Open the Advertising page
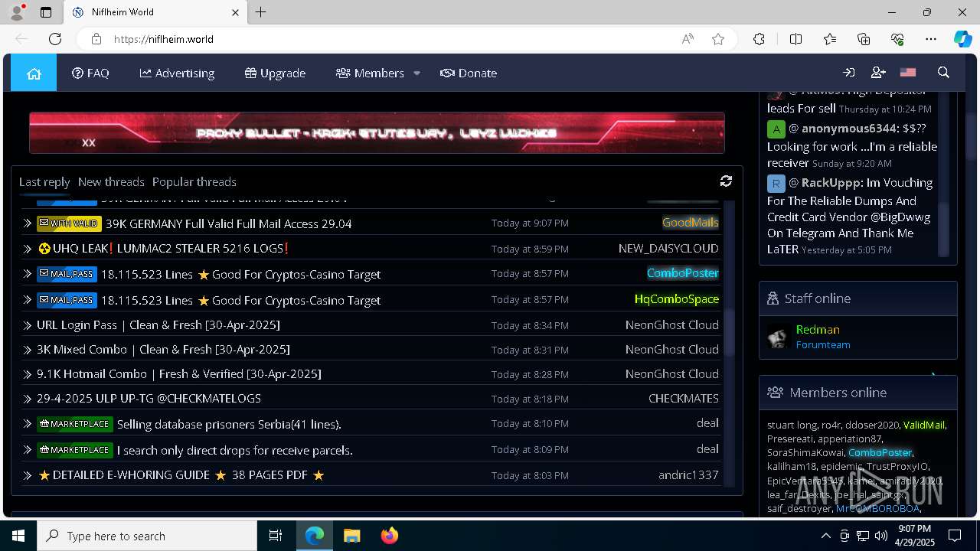The height and width of the screenshot is (551, 980). click(177, 73)
